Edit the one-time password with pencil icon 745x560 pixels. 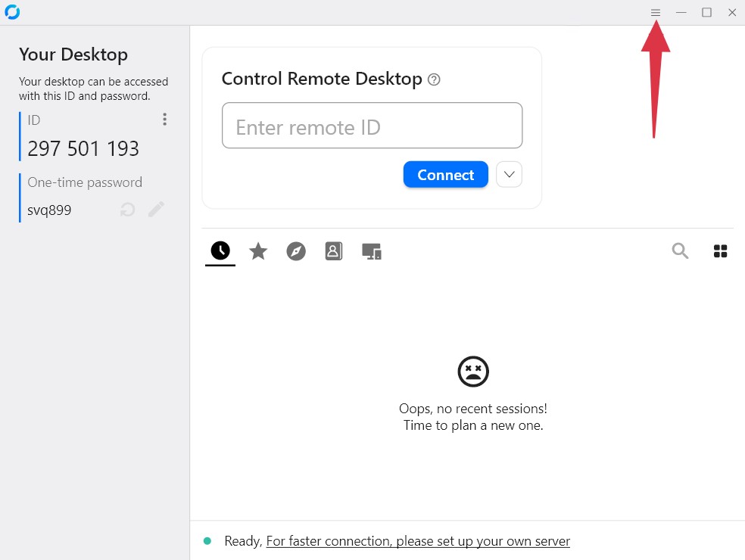point(156,210)
